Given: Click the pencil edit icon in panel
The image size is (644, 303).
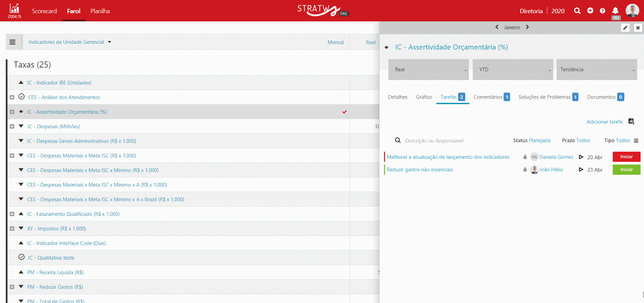Looking at the screenshot, I should (625, 28).
